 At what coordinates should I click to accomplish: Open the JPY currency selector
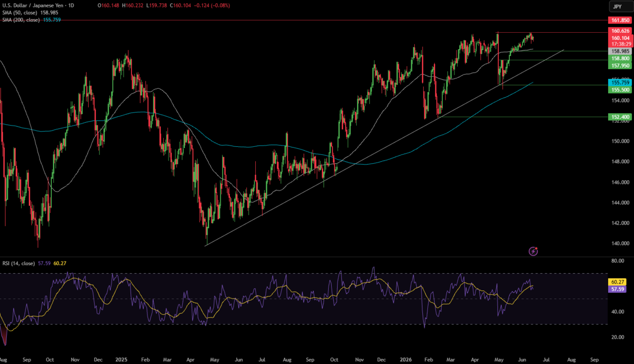pyautogui.click(x=621, y=6)
